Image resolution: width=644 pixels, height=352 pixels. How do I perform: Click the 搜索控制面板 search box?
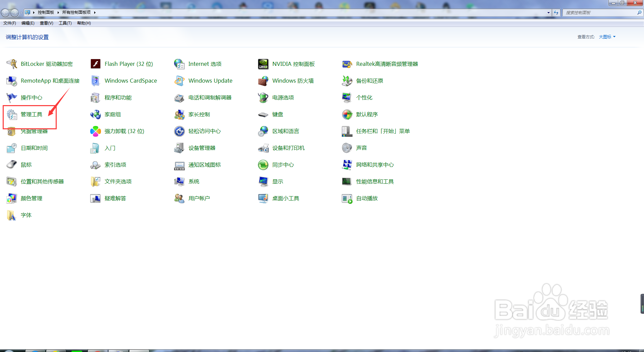click(600, 13)
